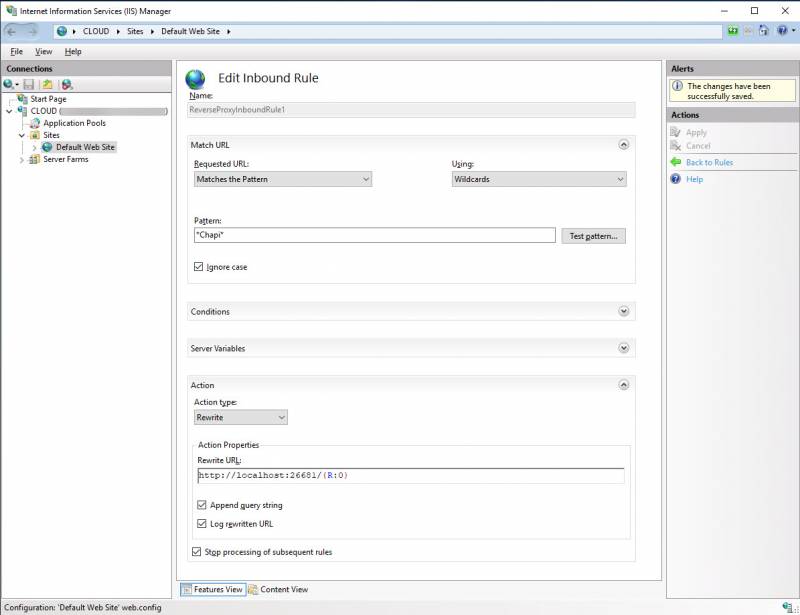Click the status bar network icon
The height and width of the screenshot is (615, 800).
click(788, 607)
